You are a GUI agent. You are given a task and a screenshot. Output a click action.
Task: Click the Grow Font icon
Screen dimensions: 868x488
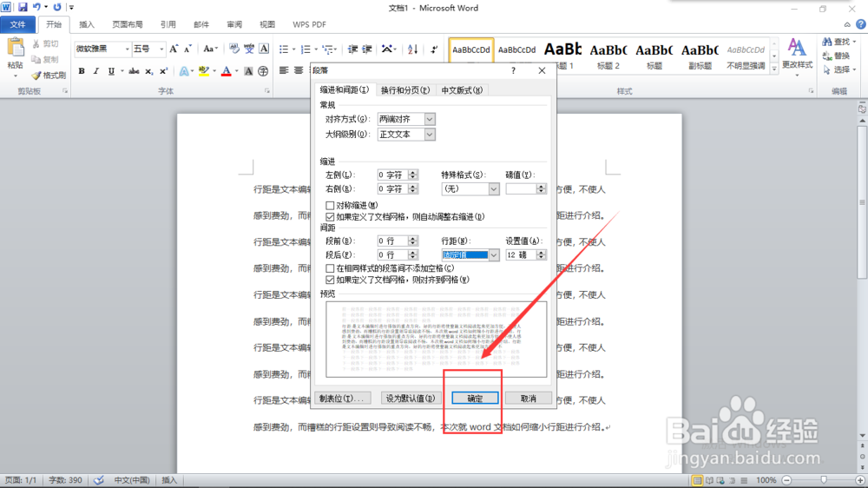[x=174, y=49]
